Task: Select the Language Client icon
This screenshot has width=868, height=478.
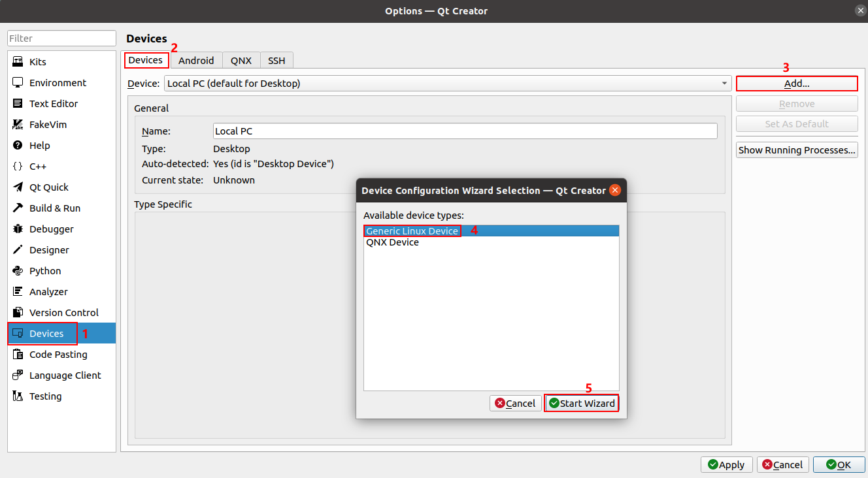Action: click(x=18, y=375)
